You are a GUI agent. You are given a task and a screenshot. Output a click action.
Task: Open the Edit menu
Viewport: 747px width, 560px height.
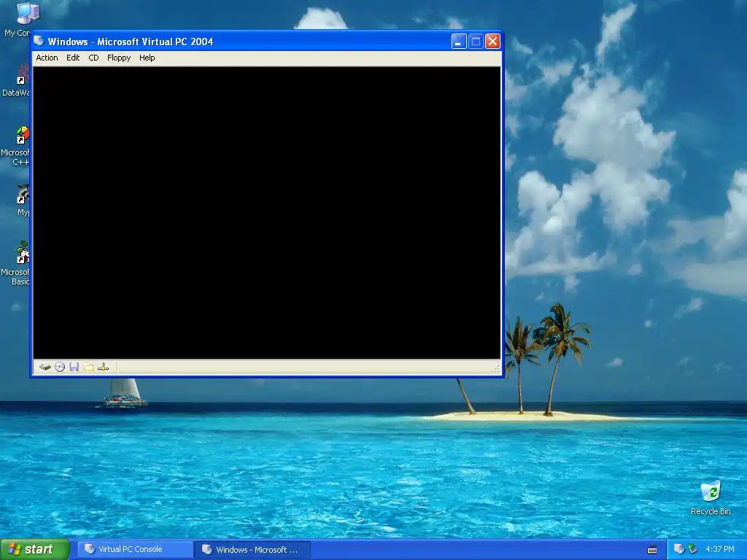coord(73,58)
